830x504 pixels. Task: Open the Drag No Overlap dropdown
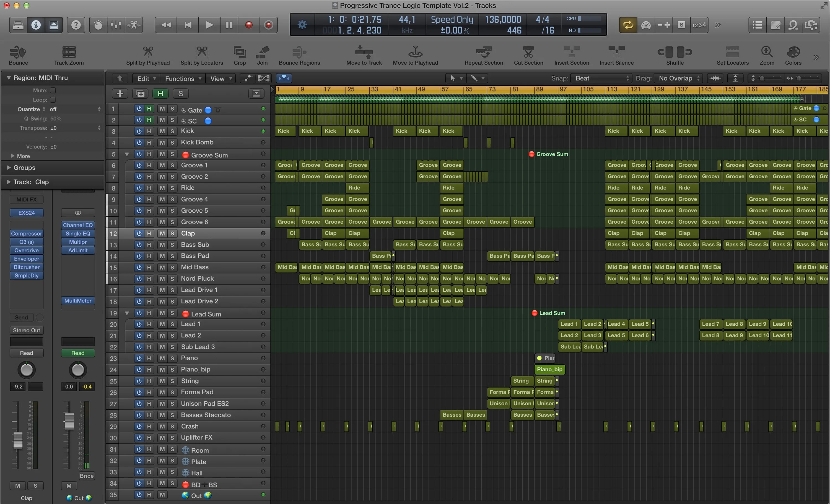(678, 79)
